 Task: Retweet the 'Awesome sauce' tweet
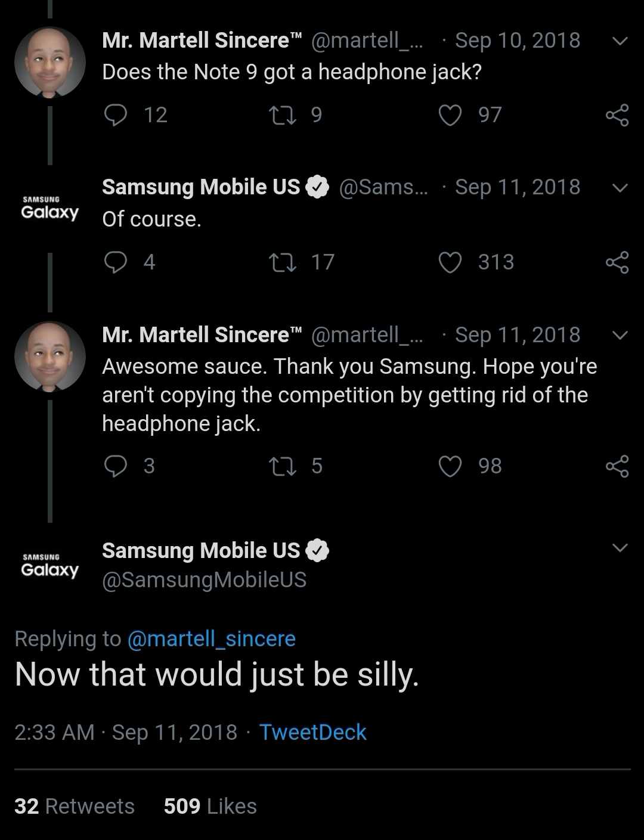[283, 466]
